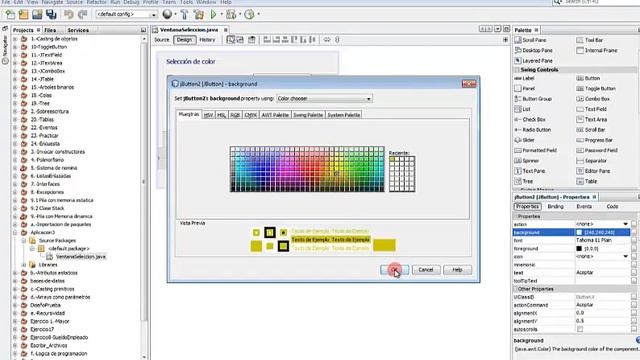This screenshot has height=360, width=640.
Task: Click the New File toolbar icon
Action: click(10, 15)
